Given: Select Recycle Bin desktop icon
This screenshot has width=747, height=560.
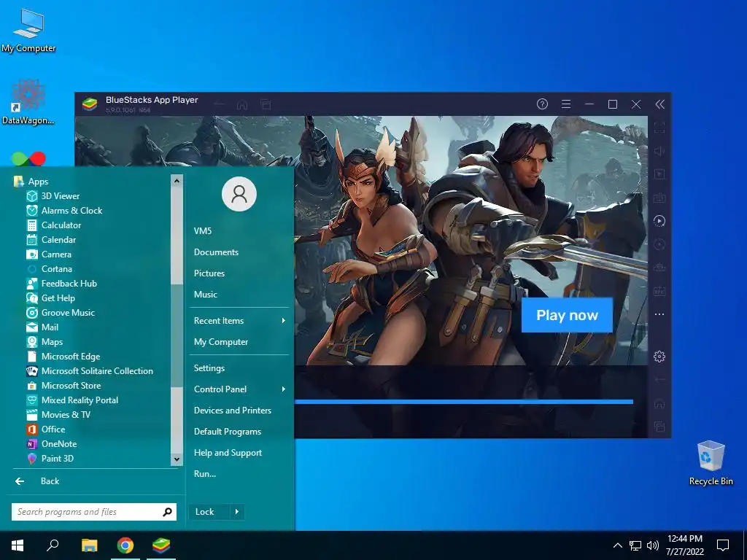Looking at the screenshot, I should click(x=711, y=463).
